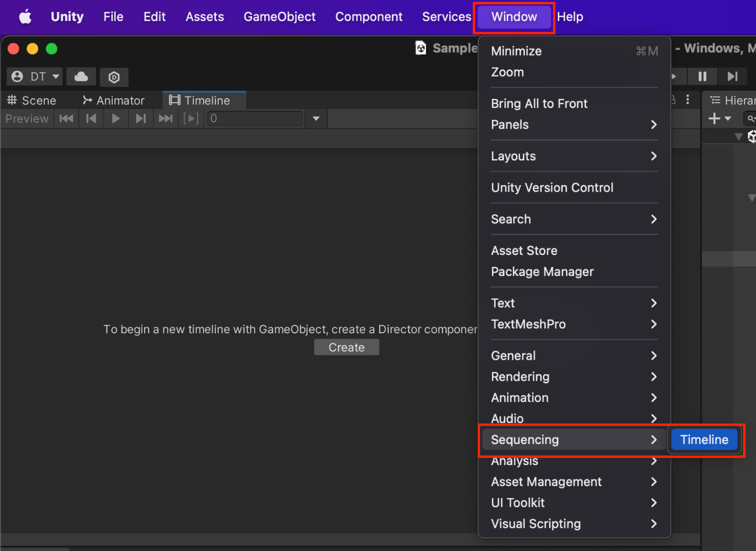Collapse the scene foldout triangle in Hierarchy
This screenshot has height=551, width=756.
[739, 137]
